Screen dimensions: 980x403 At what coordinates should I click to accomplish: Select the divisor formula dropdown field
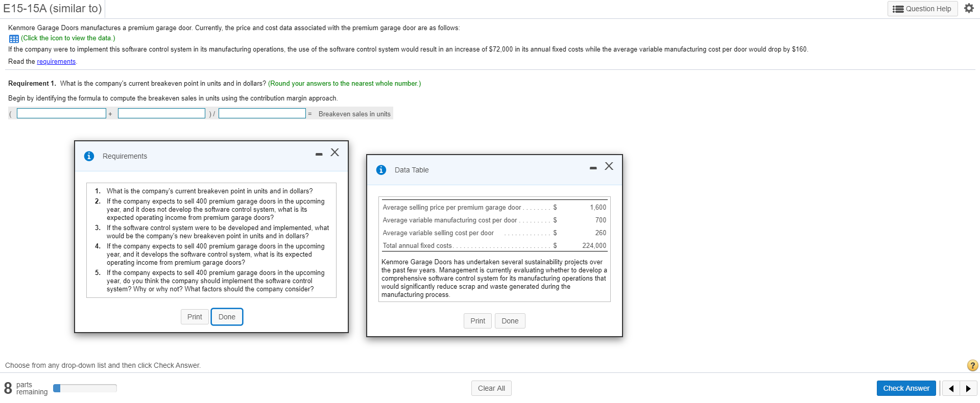click(262, 113)
